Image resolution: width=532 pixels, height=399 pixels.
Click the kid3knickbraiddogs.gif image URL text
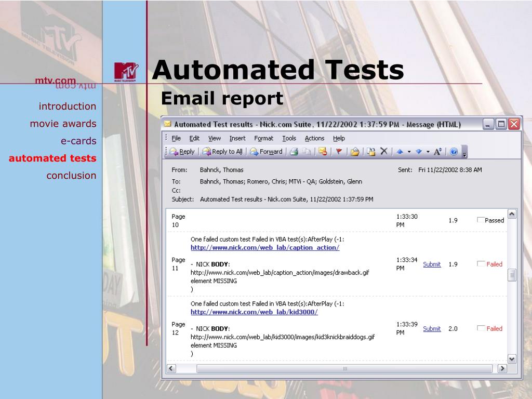coord(283,337)
